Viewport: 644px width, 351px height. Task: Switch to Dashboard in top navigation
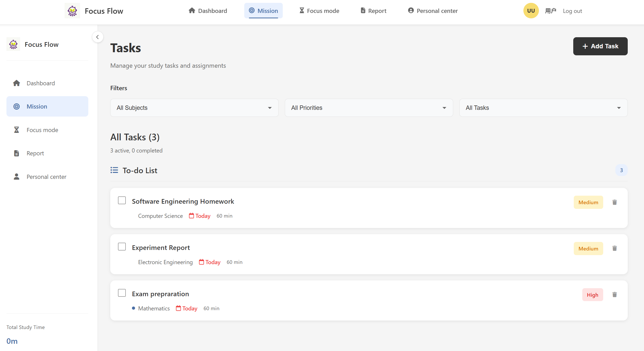(208, 11)
